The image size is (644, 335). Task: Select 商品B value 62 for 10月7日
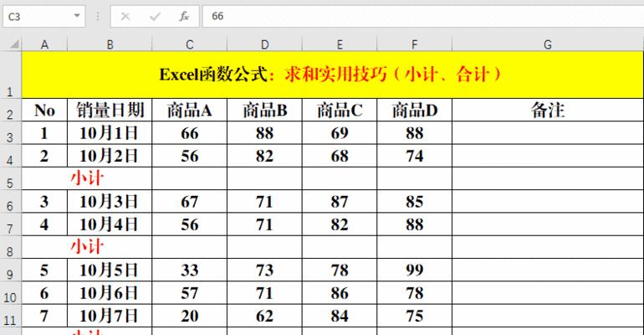[264, 316]
